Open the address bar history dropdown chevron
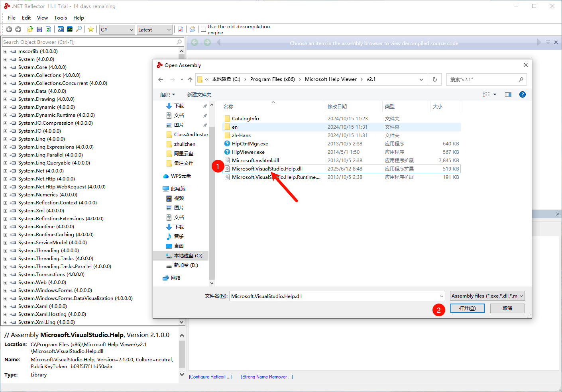Image resolution: width=562 pixels, height=392 pixels. [x=421, y=80]
